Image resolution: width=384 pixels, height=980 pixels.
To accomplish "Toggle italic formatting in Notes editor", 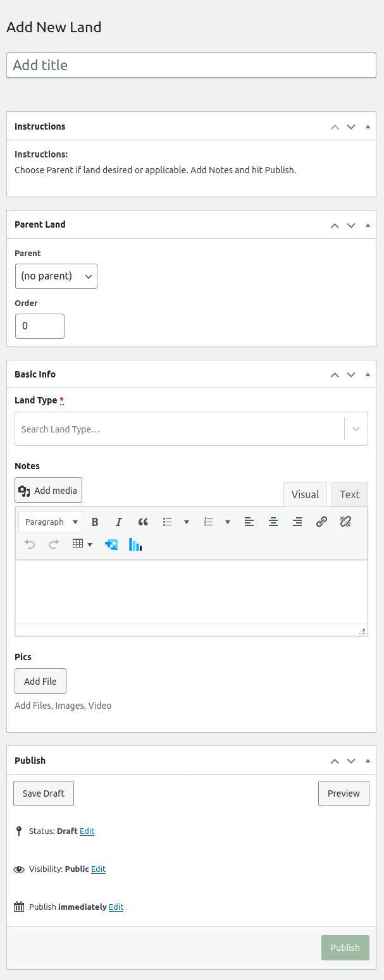I will click(118, 522).
